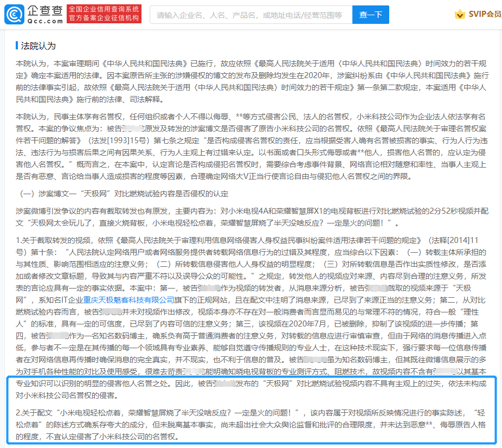Click the paragraph starting 本院认为，本案审理期间
Image resolution: width=502 pixels, height=448 pixels.
coord(252,81)
